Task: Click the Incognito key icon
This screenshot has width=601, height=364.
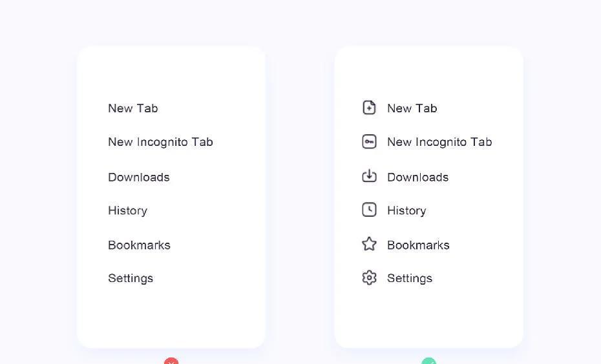Action: 369,141
